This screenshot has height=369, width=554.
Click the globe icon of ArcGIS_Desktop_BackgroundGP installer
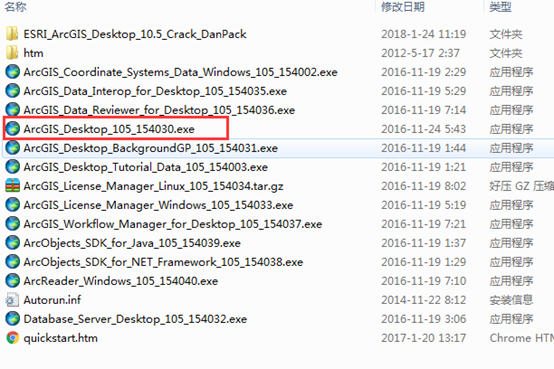point(13,148)
